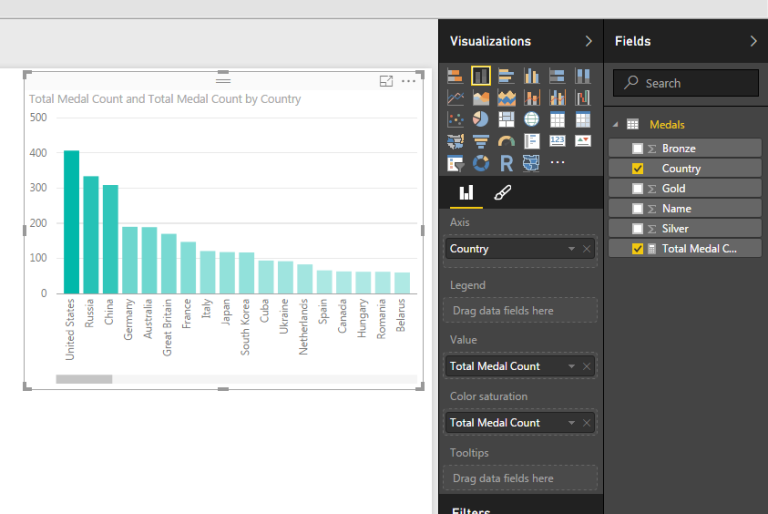This screenshot has height=514, width=768.
Task: Choose the line chart visualization
Action: [x=456, y=97]
